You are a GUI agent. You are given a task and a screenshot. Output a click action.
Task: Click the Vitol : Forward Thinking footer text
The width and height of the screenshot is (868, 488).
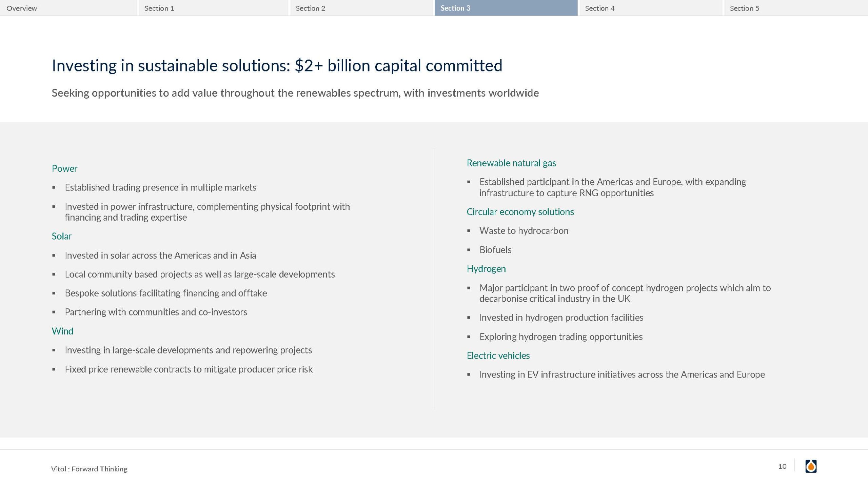click(x=89, y=469)
